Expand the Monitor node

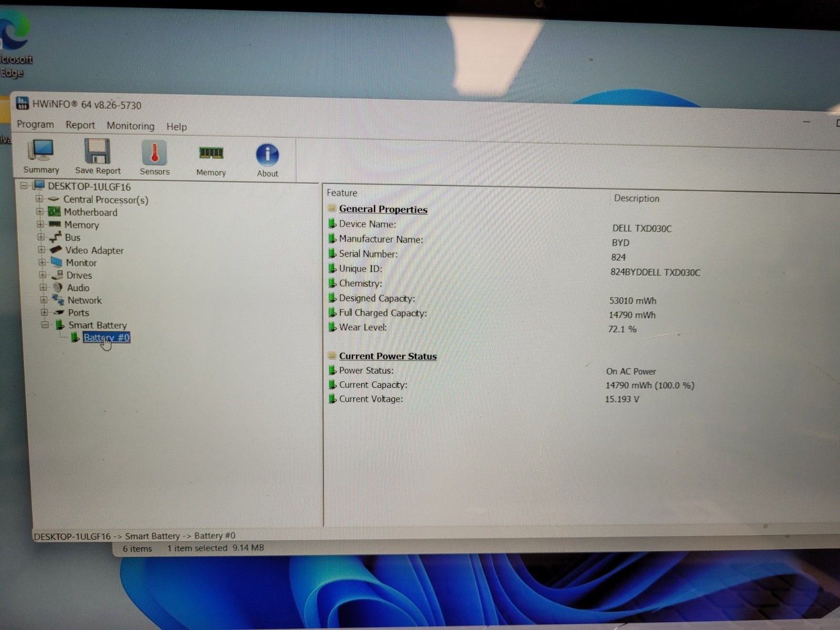(x=42, y=262)
